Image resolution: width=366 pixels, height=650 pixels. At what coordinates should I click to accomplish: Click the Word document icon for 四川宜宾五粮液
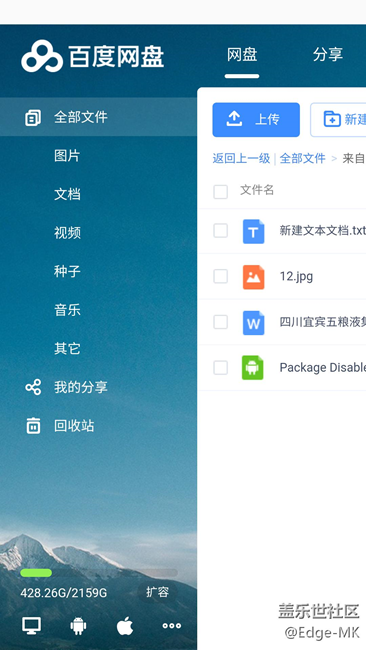[253, 323]
